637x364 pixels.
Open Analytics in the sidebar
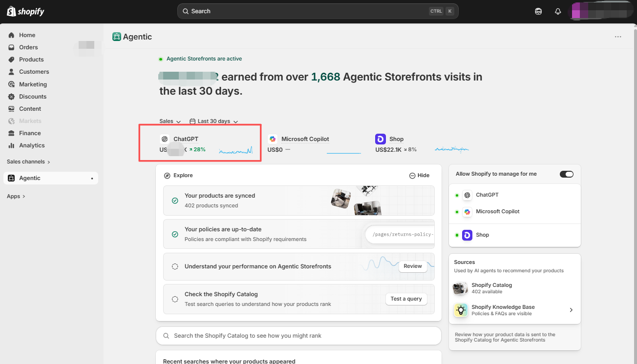tap(32, 145)
